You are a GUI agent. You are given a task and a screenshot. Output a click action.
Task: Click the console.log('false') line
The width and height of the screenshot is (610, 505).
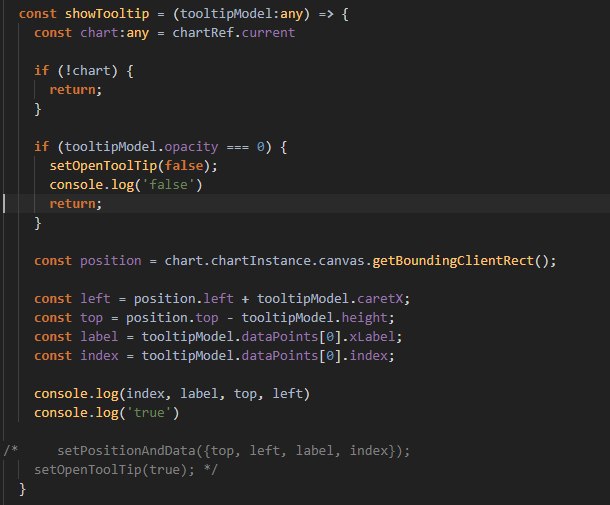[x=126, y=185]
